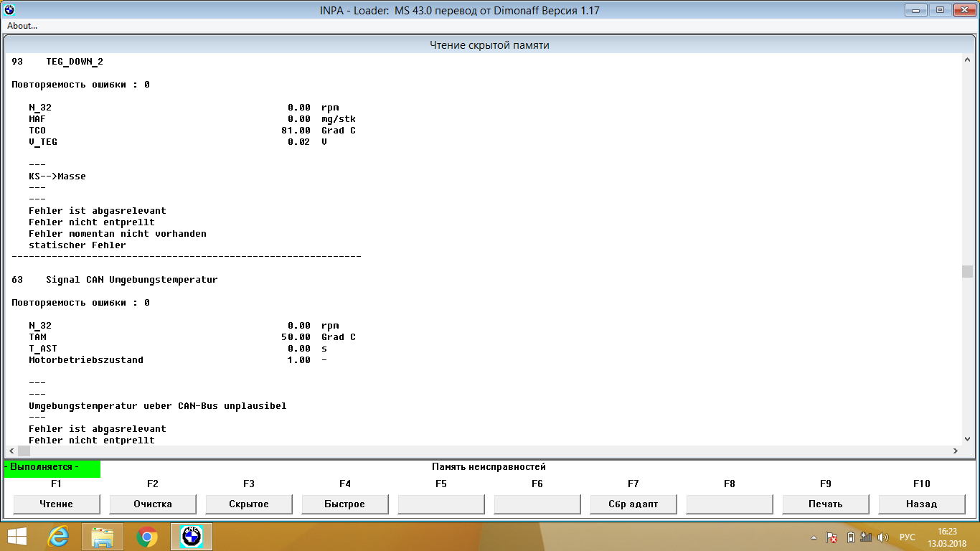The width and height of the screenshot is (980, 551).
Task: Click the vertical scrollbar thumb
Action: (968, 271)
